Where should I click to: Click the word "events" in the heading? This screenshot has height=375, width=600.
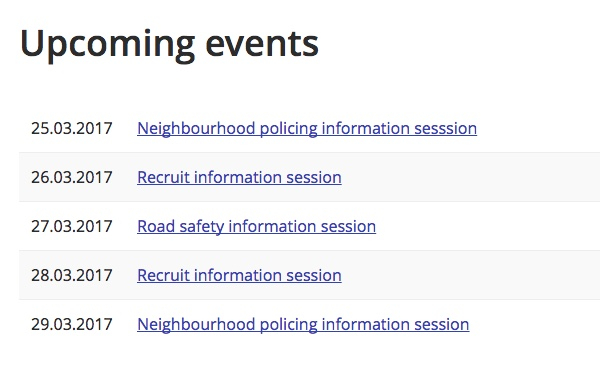(x=262, y=45)
